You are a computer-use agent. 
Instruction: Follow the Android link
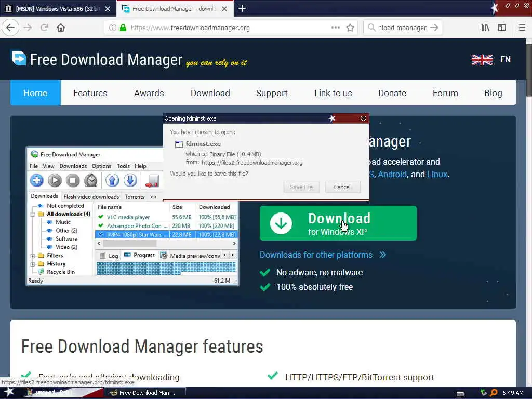(x=392, y=174)
